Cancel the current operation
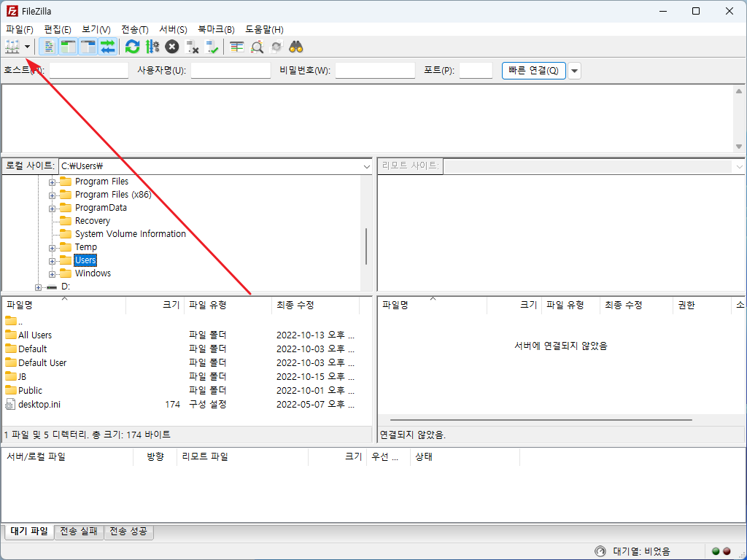The width and height of the screenshot is (747, 560). pos(172,47)
